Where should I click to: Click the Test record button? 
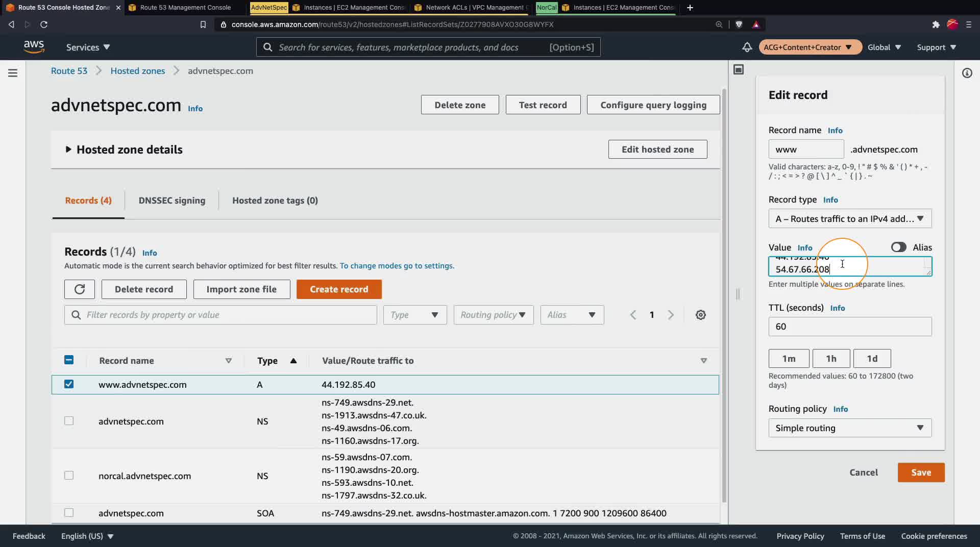coord(543,105)
